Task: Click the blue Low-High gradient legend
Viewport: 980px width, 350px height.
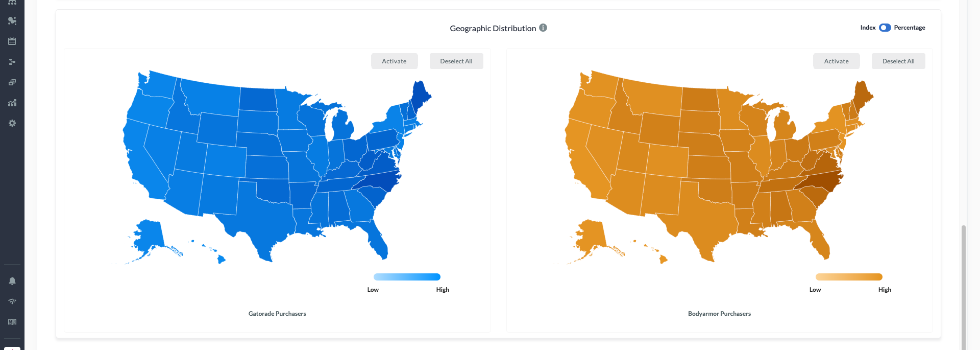Action: [407, 277]
